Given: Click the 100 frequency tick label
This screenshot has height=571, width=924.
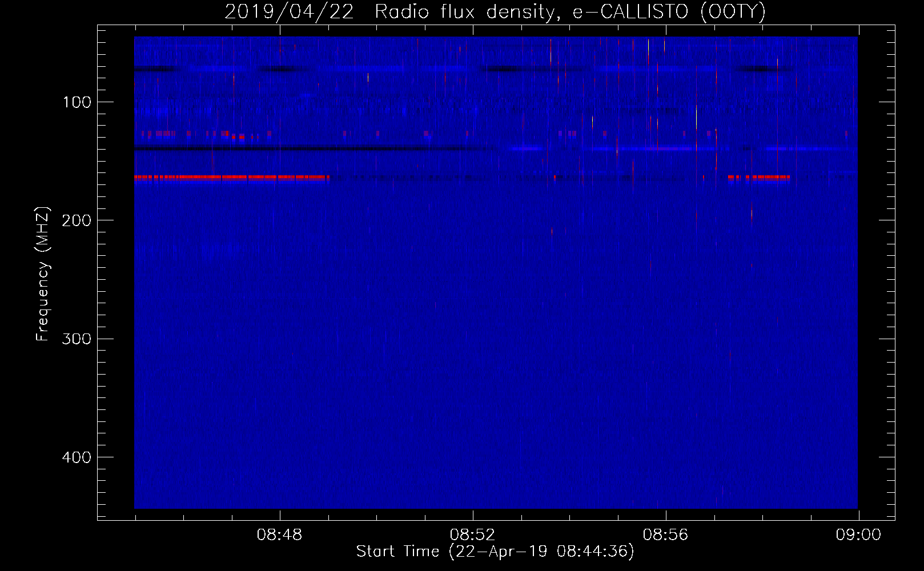Looking at the screenshot, I should pos(77,102).
